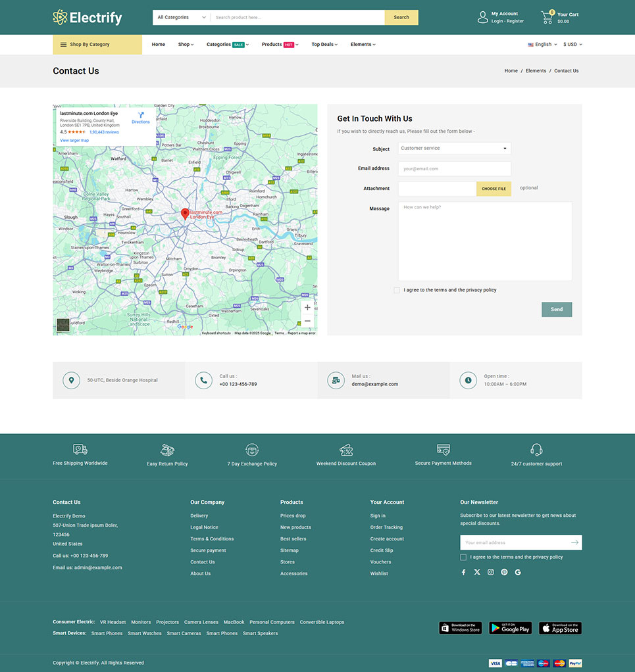635x672 pixels.
Task: Zoom in the map with plus button
Action: [x=307, y=307]
